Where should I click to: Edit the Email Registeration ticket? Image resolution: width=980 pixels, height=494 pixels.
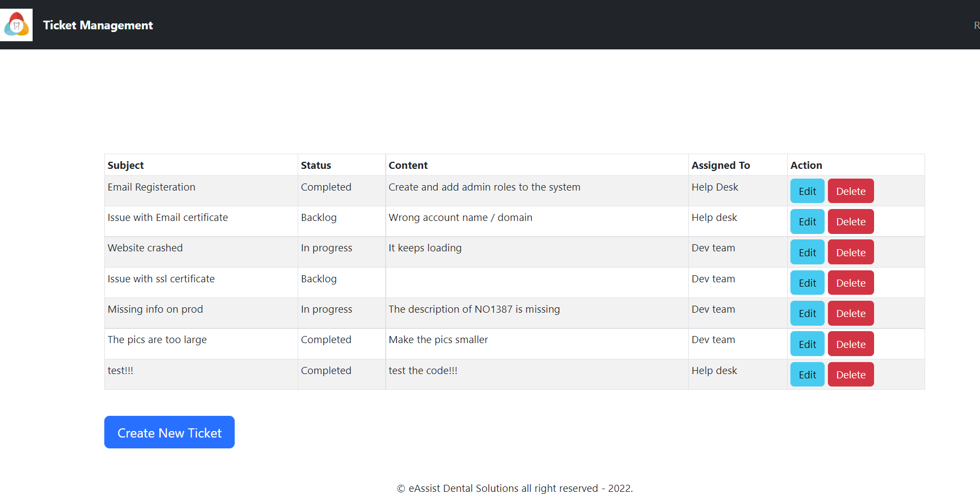click(807, 191)
